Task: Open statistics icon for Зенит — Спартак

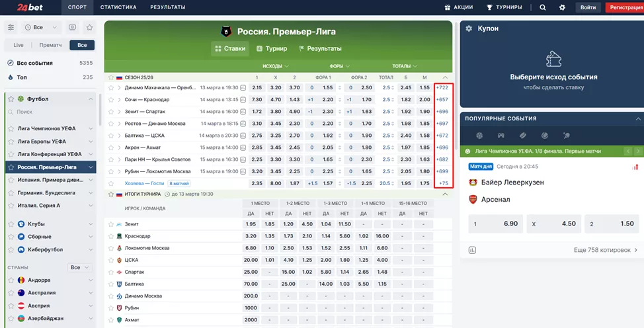Action: coord(243,112)
